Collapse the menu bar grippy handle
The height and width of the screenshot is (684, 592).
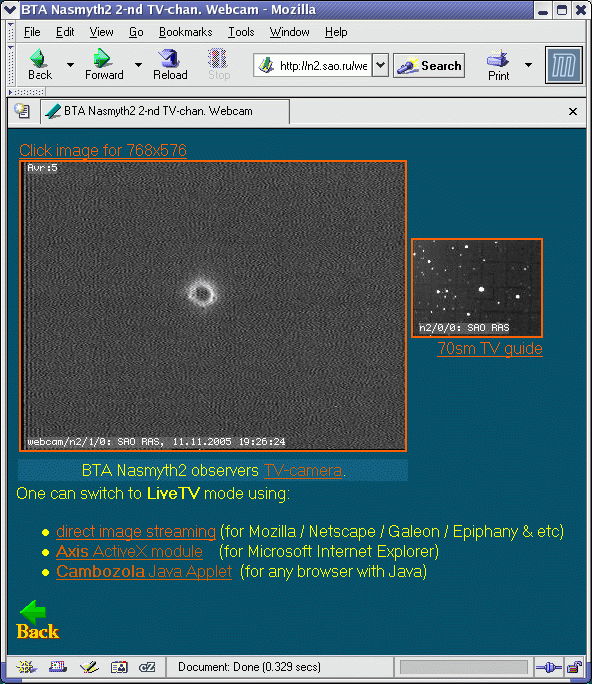coord(11,31)
